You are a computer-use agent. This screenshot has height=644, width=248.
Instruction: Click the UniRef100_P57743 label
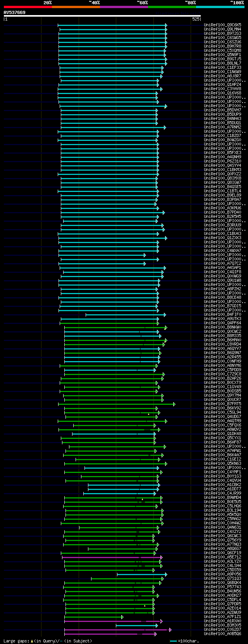click(222, 587)
